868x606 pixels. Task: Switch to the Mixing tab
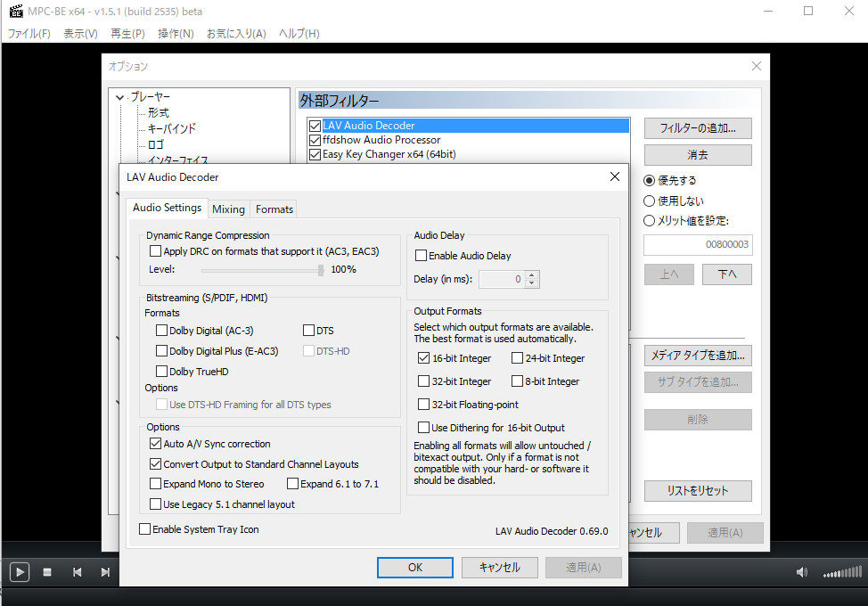tap(229, 209)
